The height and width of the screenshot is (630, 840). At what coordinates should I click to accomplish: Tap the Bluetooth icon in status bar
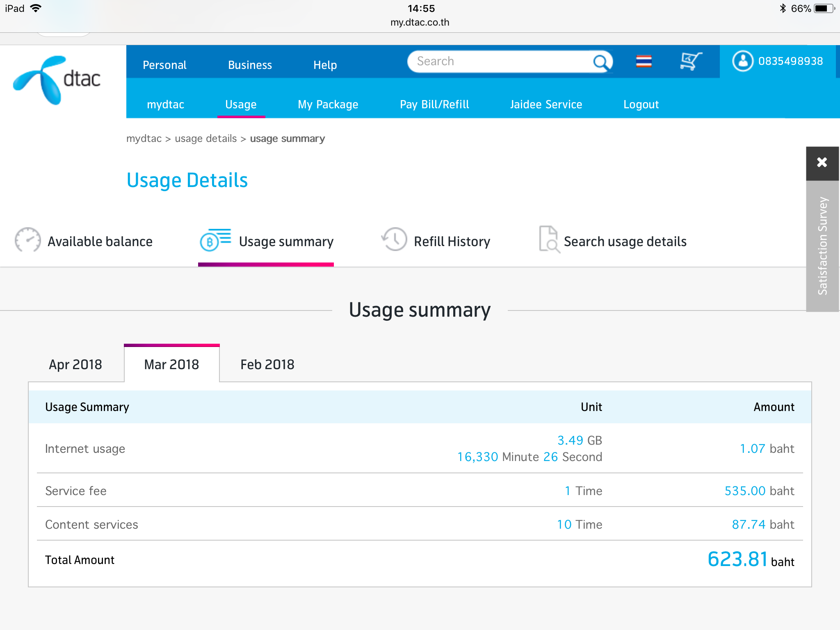coord(783,9)
